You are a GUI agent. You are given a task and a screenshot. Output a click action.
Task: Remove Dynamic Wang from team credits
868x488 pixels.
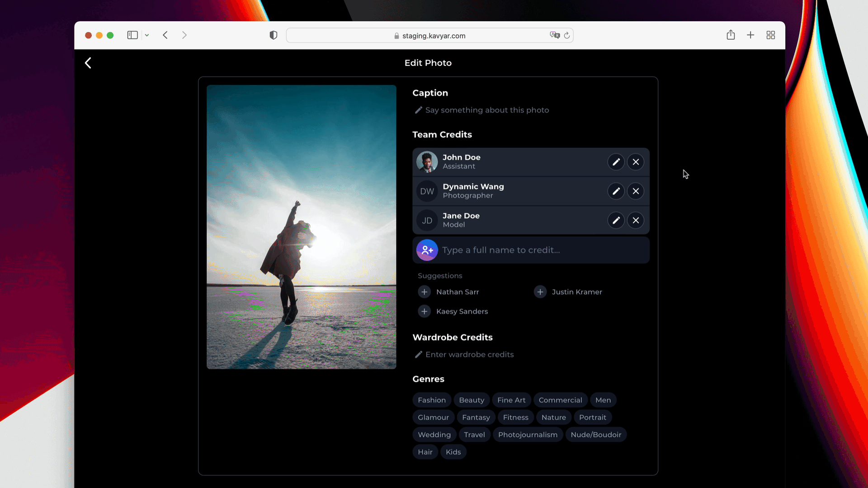[x=636, y=191]
